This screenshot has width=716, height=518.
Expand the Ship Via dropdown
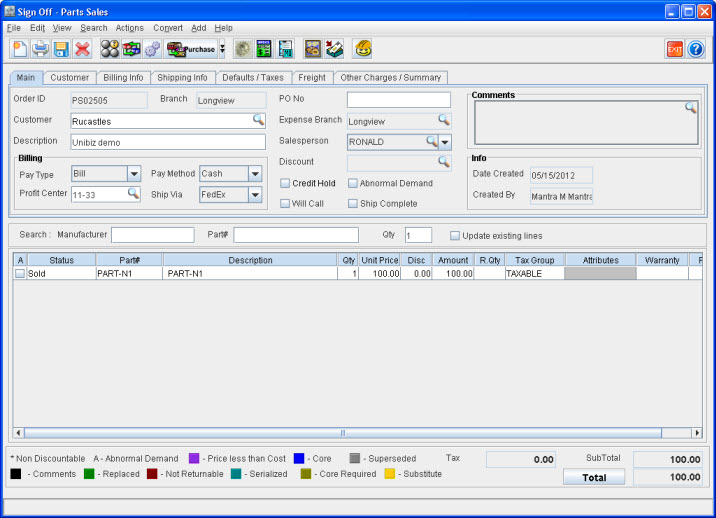255,195
